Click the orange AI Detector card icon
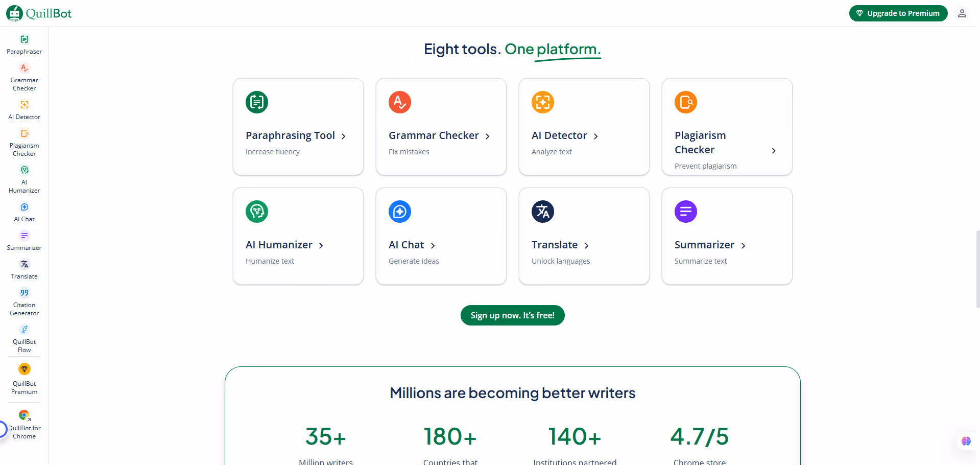Image resolution: width=980 pixels, height=465 pixels. point(543,102)
